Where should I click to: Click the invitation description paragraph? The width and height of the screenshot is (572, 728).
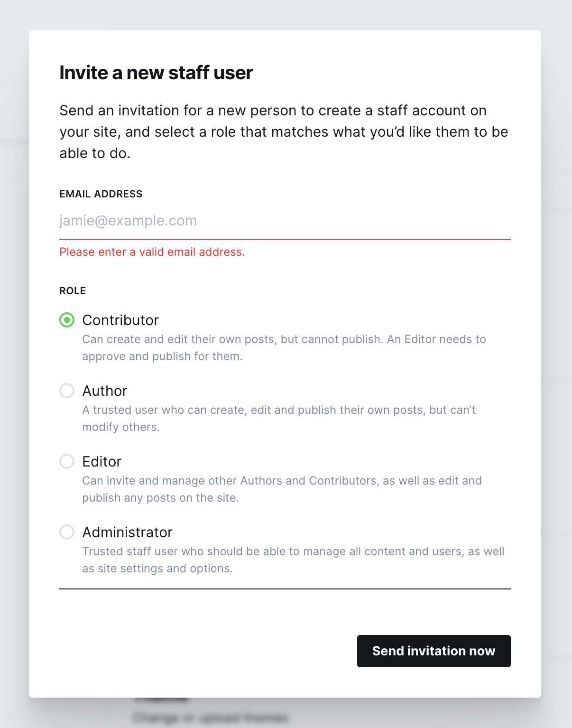tap(284, 132)
